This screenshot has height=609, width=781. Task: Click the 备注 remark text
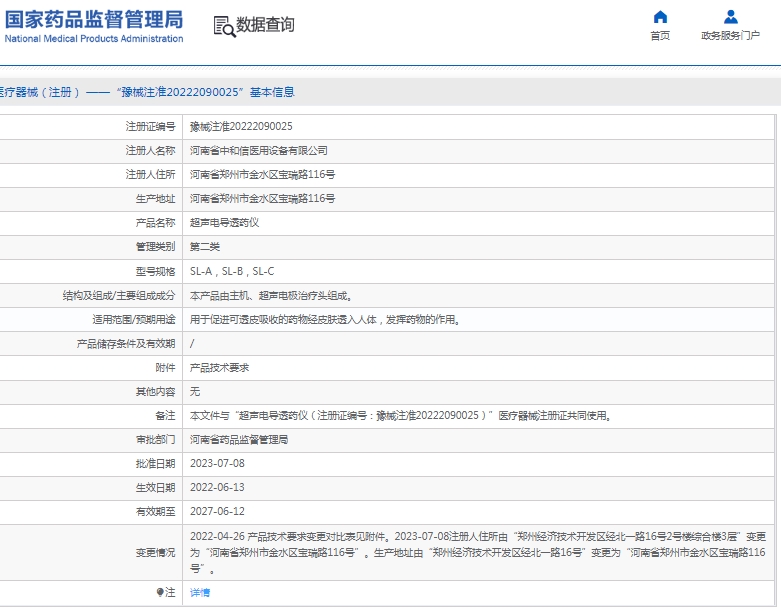click(x=400, y=415)
